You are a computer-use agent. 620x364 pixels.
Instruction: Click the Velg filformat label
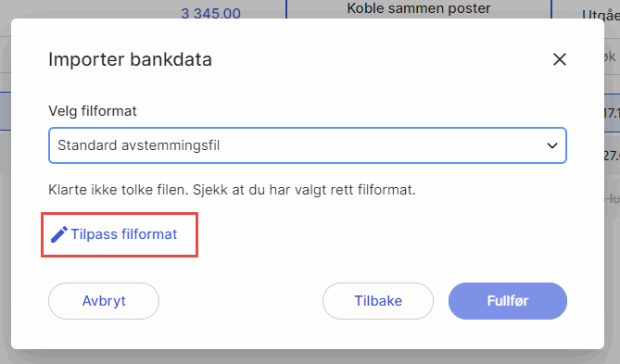[93, 111]
